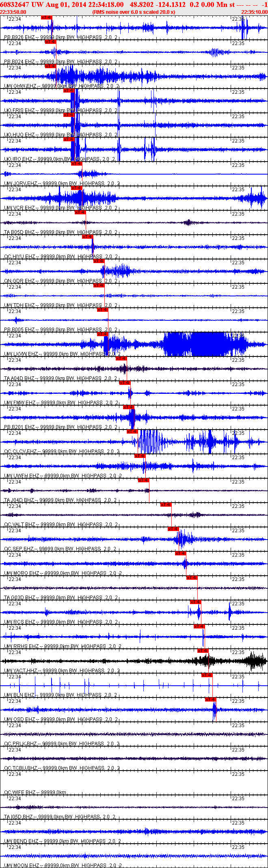The image size is (268, 868).
Task: Click the red pick flag on HUO trace
Action: 69,115
